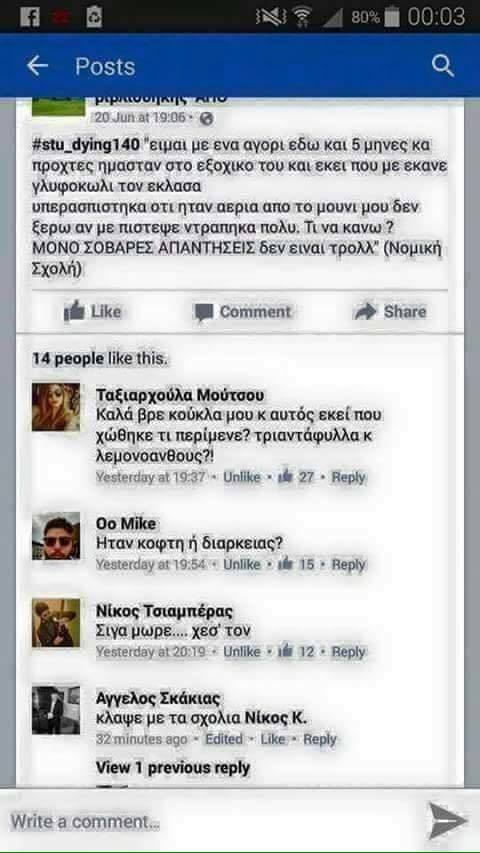The image size is (480, 853).
Task: Open Oo Mike's profile picture
Action: pos(56,536)
